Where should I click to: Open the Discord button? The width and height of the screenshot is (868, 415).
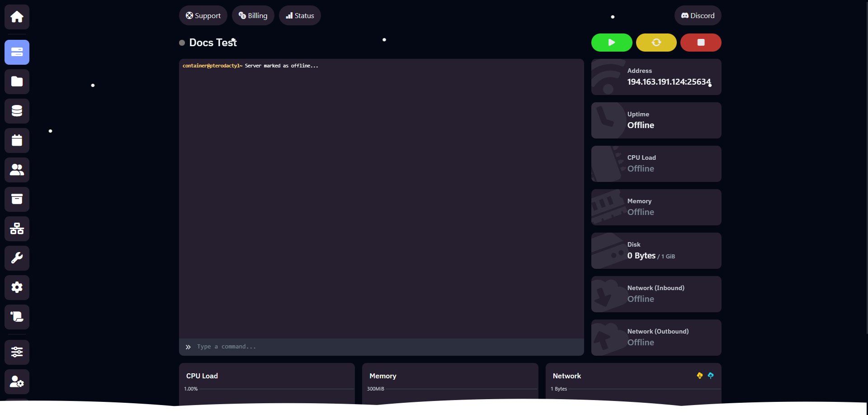698,15
